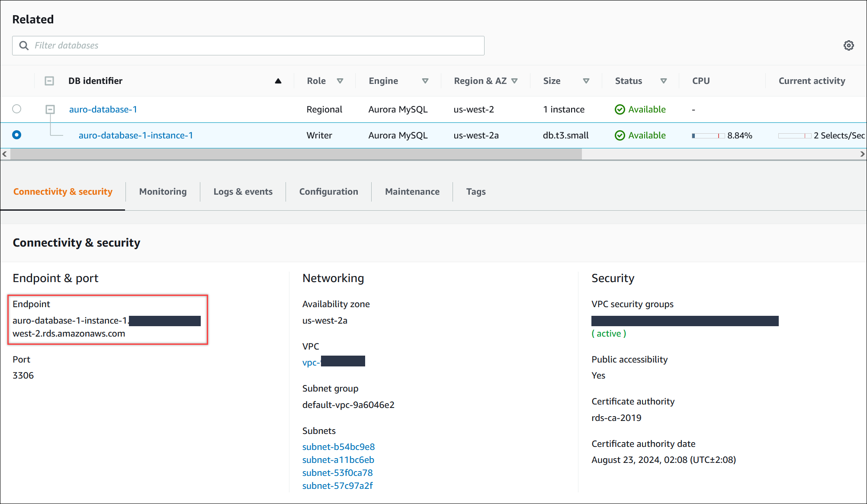This screenshot has width=867, height=504.
Task: Switch to the Logs & events tab
Action: [x=243, y=192]
